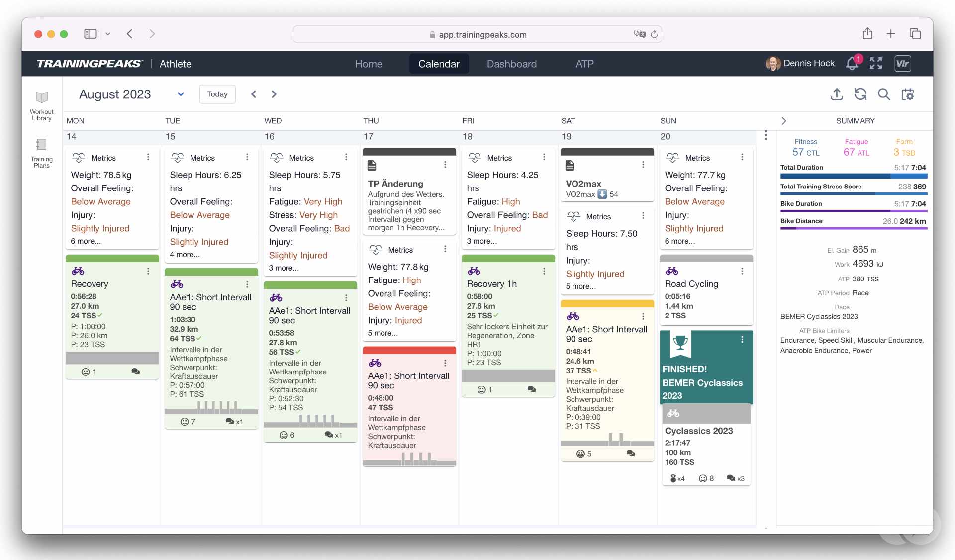Screen dimensions: 955x560
Task: Open the Workout Library panel
Action: coord(42,105)
